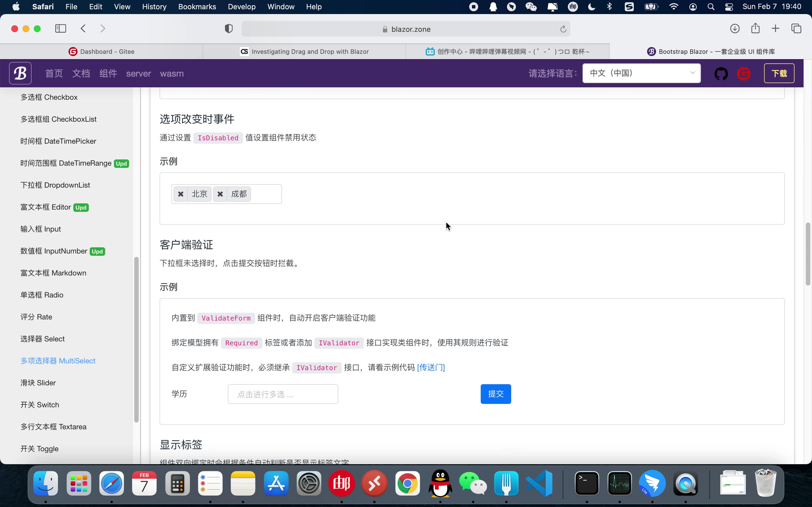Remove the 北京 tag from the multiselect
Viewport: 812px width, 507px height.
point(181,194)
